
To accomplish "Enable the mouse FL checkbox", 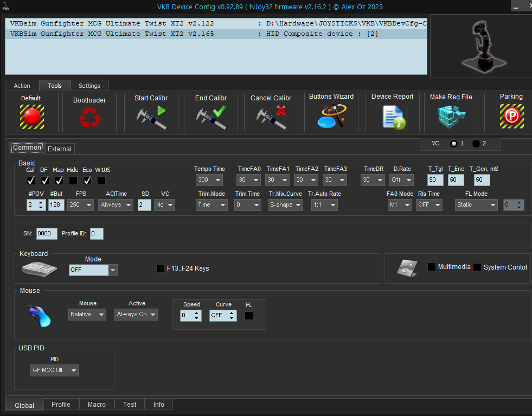I will 249,316.
